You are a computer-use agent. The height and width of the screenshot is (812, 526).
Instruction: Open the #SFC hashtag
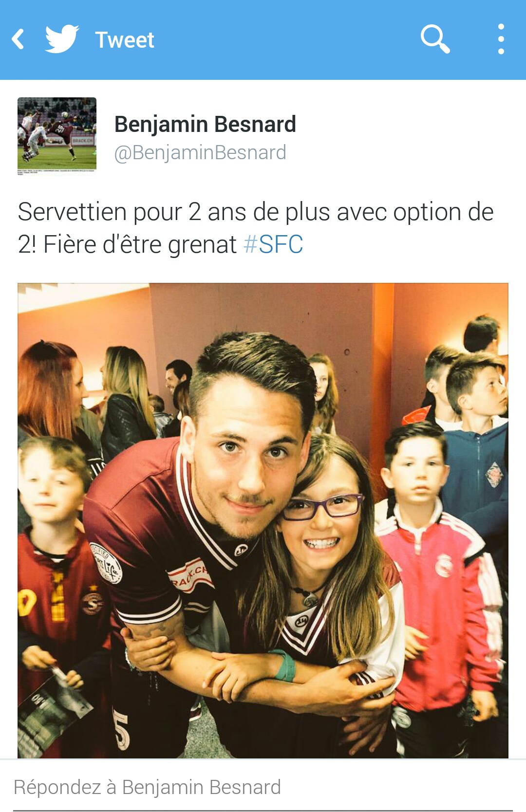(x=273, y=244)
